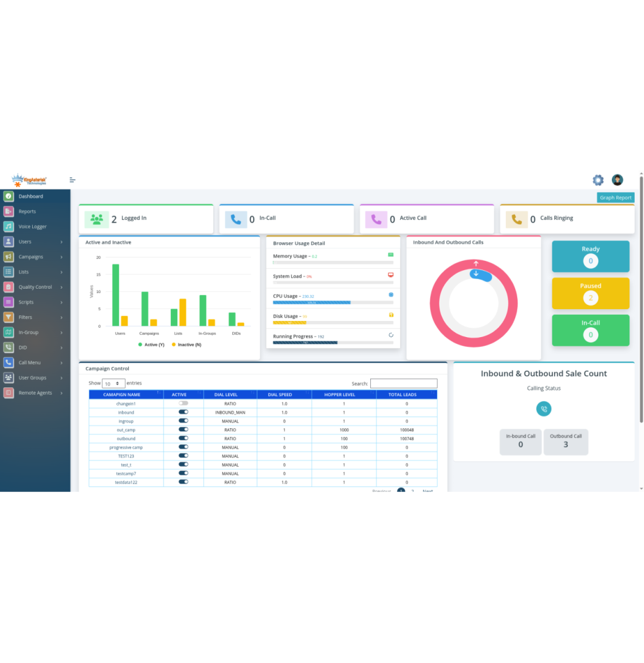Click the User Groups people icon
Viewport: 644px width, 663px height.
coord(9,377)
